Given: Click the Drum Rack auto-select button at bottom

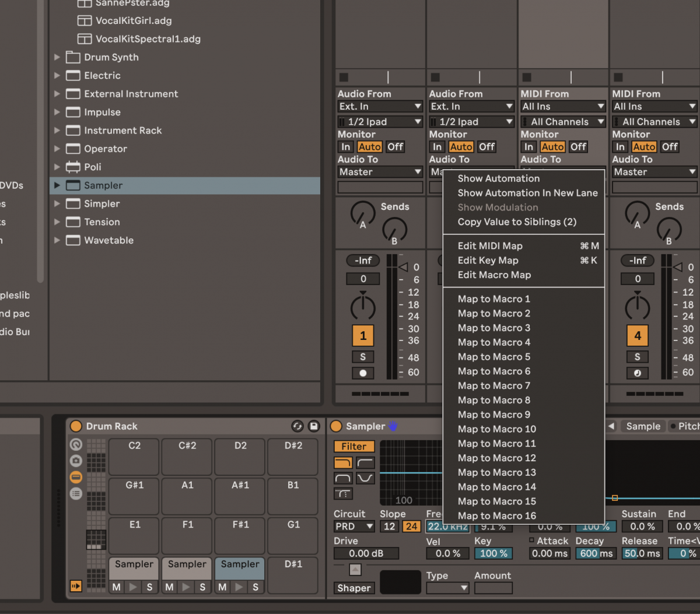Looking at the screenshot, I should (x=76, y=585).
